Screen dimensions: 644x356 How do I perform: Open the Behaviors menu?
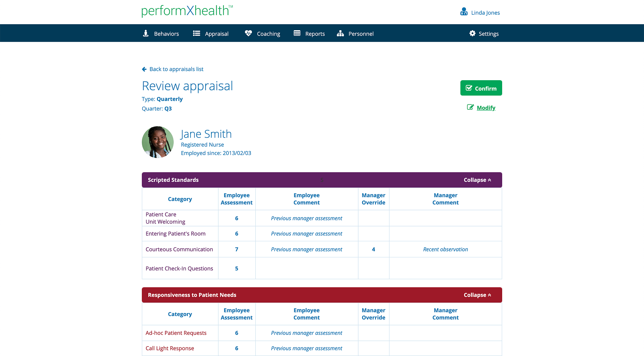pos(161,34)
